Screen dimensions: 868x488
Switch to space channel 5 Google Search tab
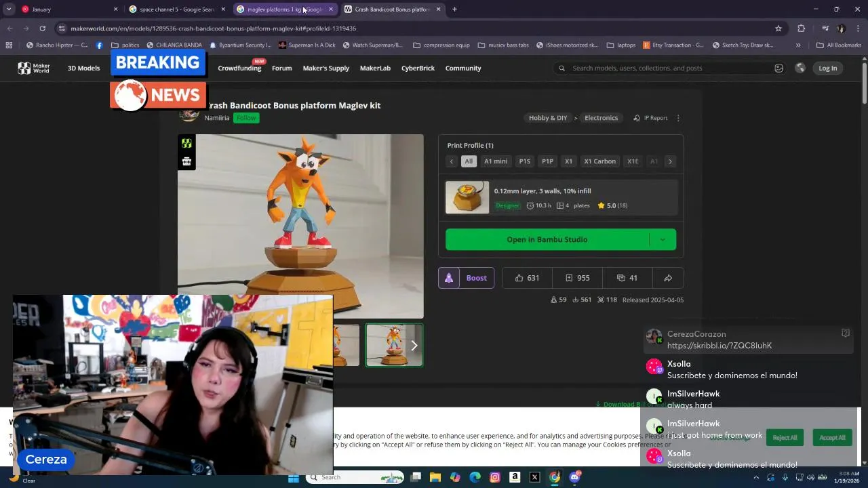176,9
